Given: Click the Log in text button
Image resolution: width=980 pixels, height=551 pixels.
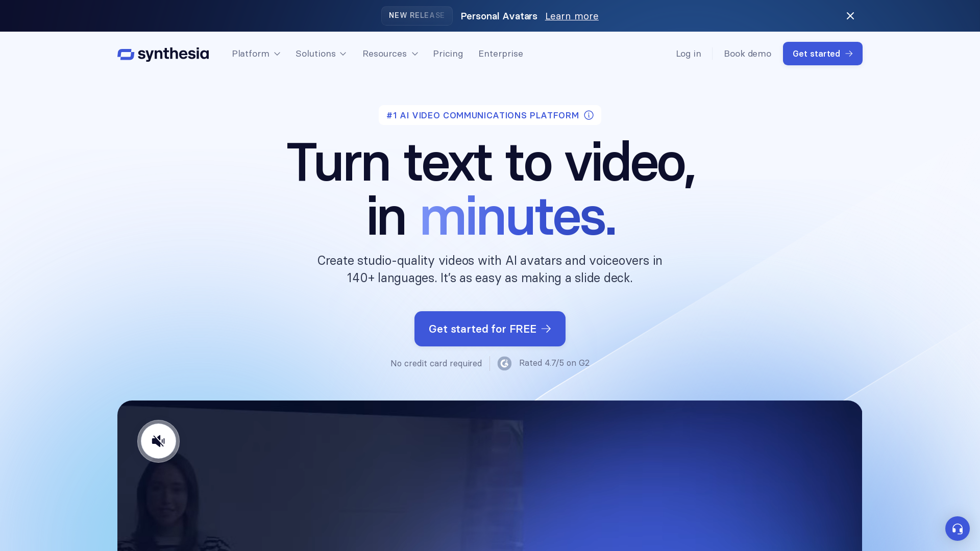Looking at the screenshot, I should coord(689,53).
